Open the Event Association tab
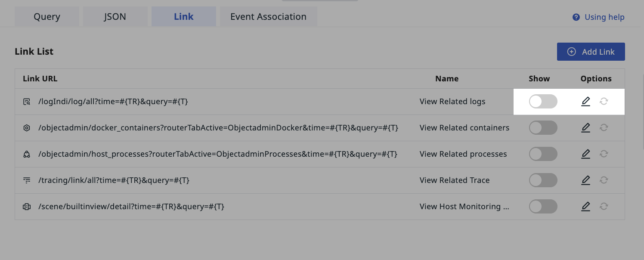This screenshot has width=644, height=260. 269,17
